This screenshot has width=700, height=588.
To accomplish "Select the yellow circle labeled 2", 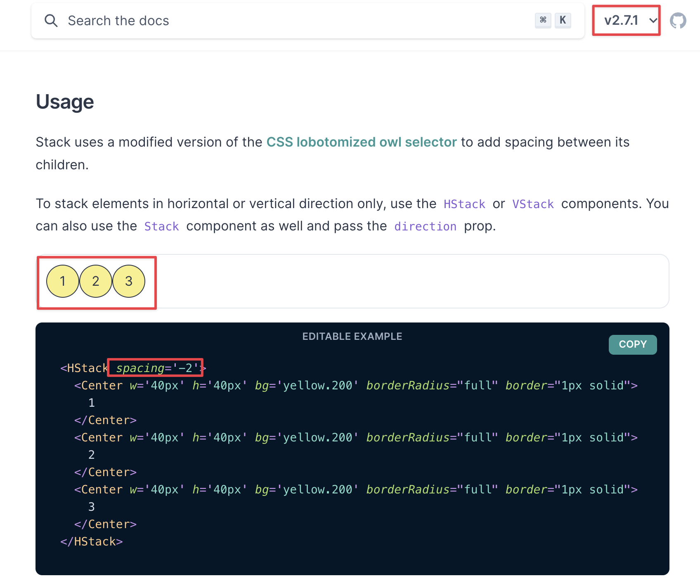I will click(x=96, y=281).
